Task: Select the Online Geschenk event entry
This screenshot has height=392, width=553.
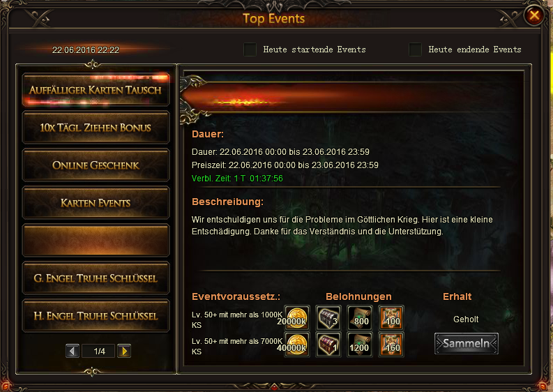Action: point(96,165)
